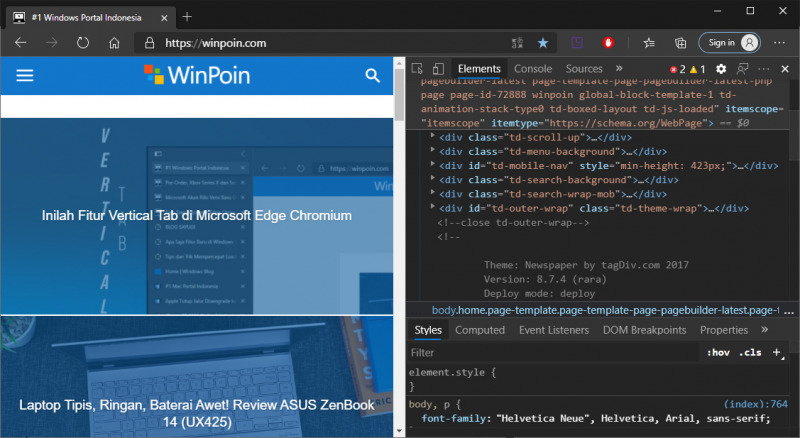800x438 pixels.
Task: Toggle the :hov element state panel
Action: (718, 352)
